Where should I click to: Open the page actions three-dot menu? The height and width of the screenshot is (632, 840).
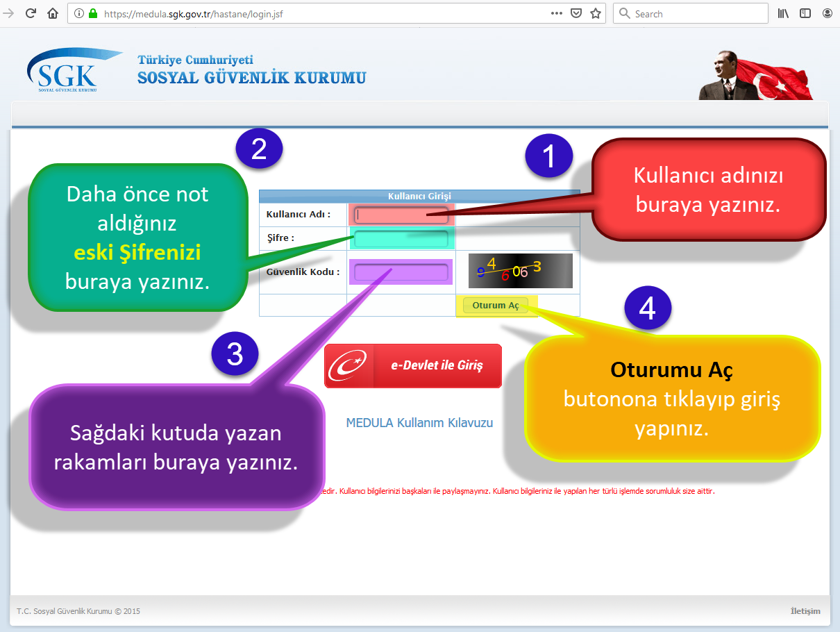[557, 13]
